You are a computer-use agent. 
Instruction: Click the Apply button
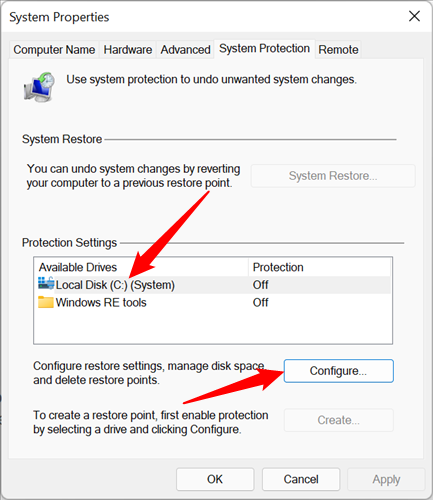[x=386, y=479]
